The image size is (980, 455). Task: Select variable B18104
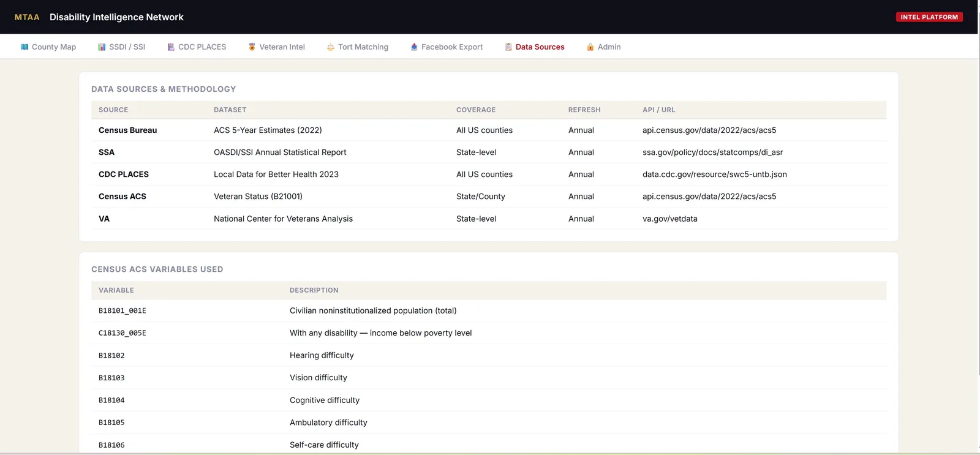pyautogui.click(x=111, y=400)
